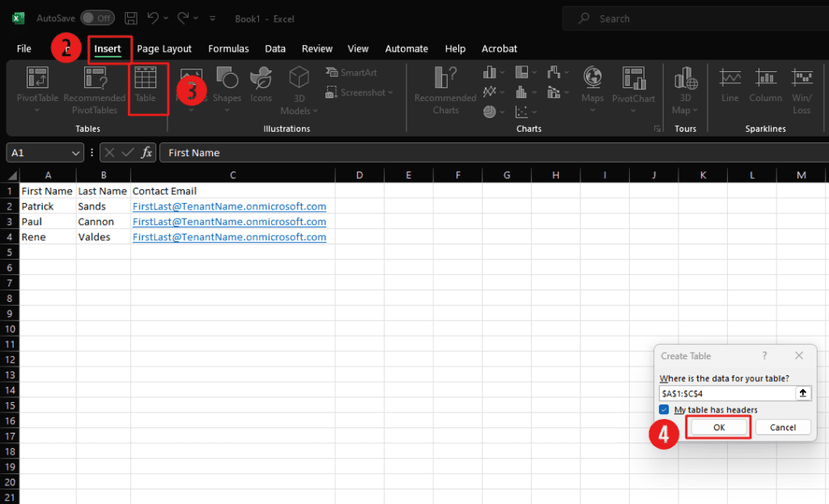Insert a PivotChart
Viewport: 829px width, 504px height.
pos(633,85)
